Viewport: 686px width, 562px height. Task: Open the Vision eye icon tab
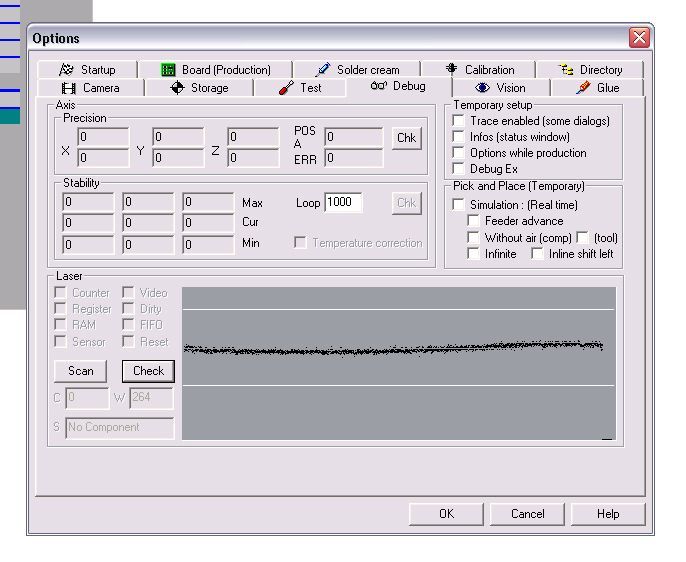[482, 88]
